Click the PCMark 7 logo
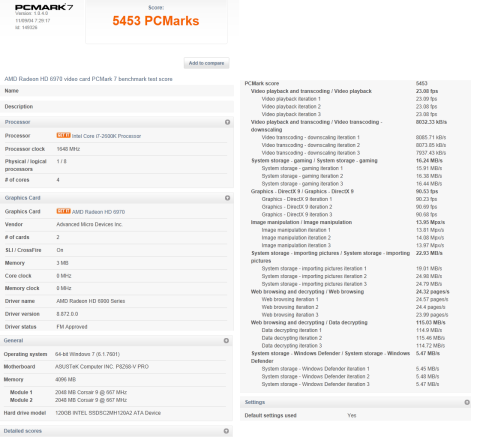 pos(44,7)
